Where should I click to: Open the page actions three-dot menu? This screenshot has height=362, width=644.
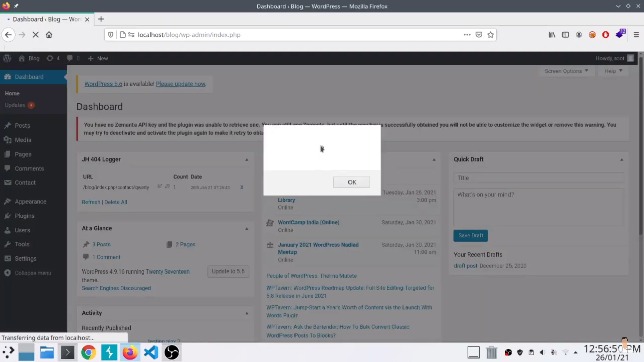[x=467, y=35]
